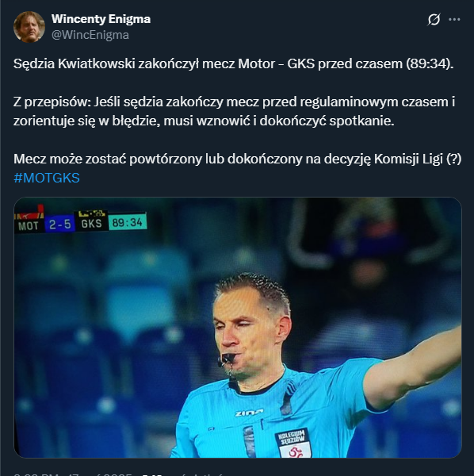This screenshot has width=474, height=476.
Task: Visit the @WincEnigma handle link
Action: point(90,35)
